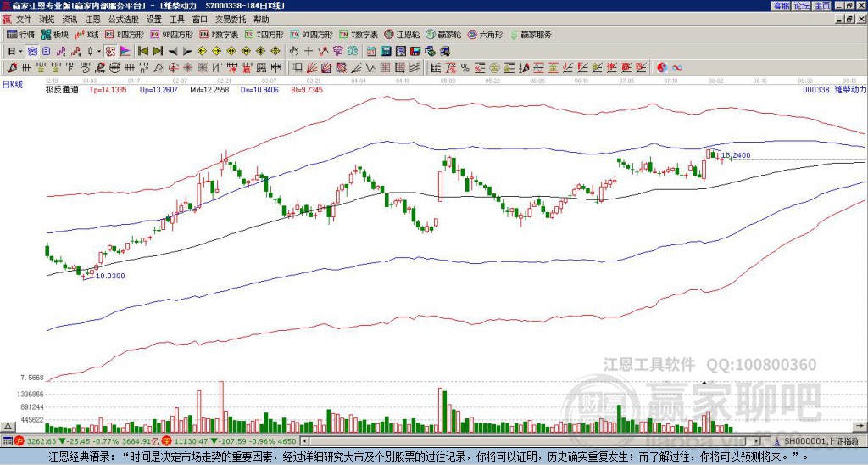Jump to last bar with green right-end arrow
Viewport: 868px width, 465px height.
[157, 52]
